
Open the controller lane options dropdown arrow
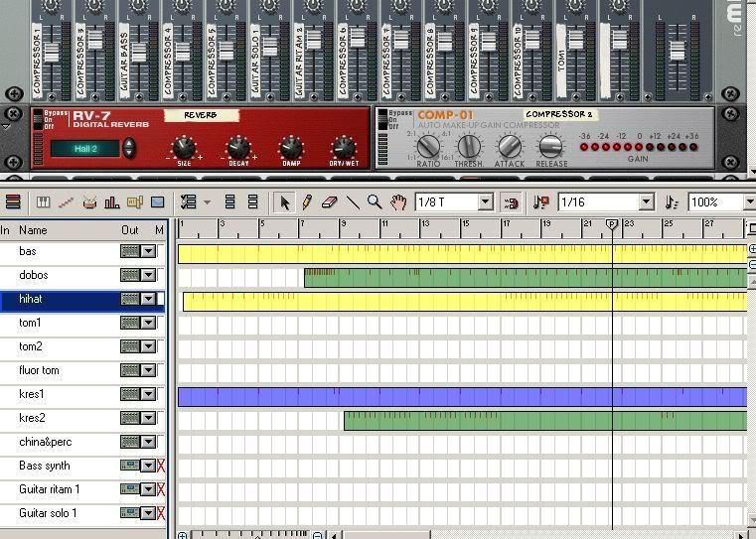coord(208,202)
